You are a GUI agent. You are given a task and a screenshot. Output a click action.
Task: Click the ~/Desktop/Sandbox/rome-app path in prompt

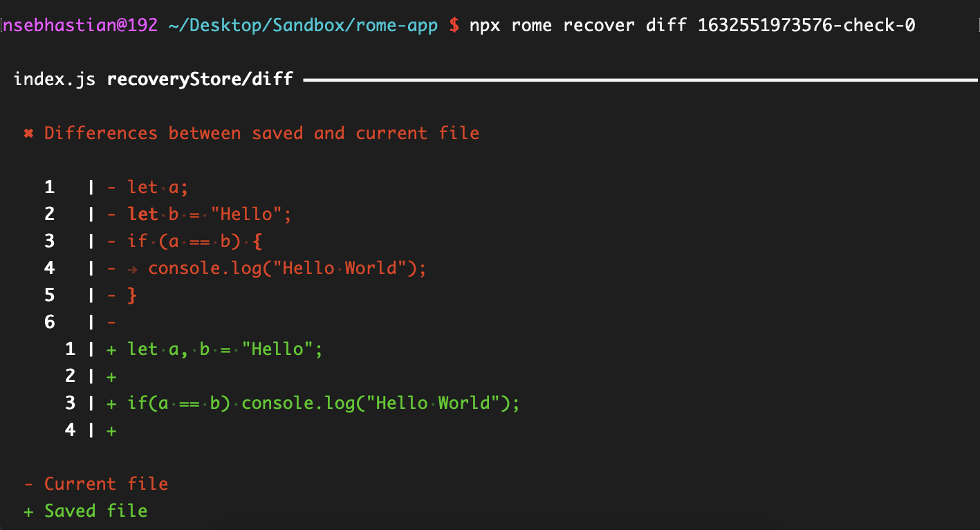tap(303, 26)
